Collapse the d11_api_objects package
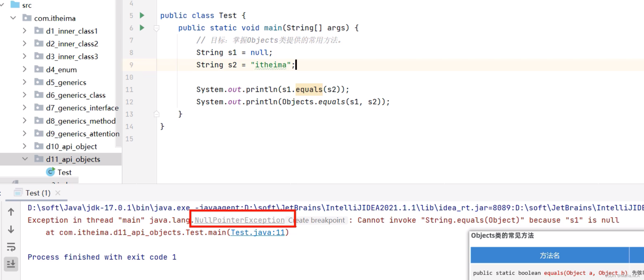The image size is (644, 280). 25,159
